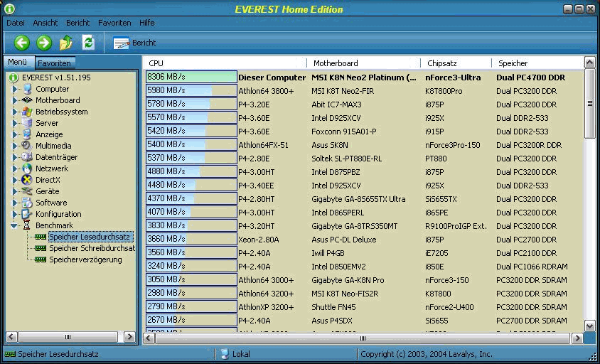Image resolution: width=600 pixels, height=364 pixels.
Task: Click the Gigabyte GA-8S655TX Ultra cell
Action: coord(358,199)
